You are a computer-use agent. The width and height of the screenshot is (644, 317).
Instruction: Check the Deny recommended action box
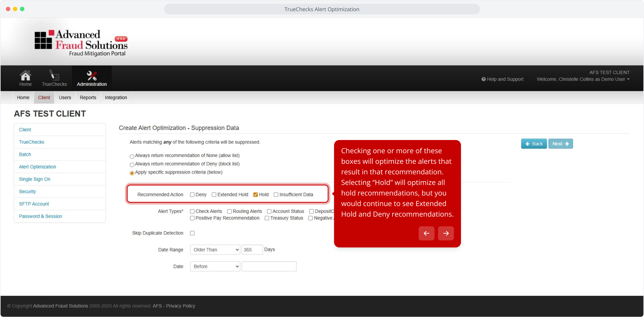click(192, 195)
